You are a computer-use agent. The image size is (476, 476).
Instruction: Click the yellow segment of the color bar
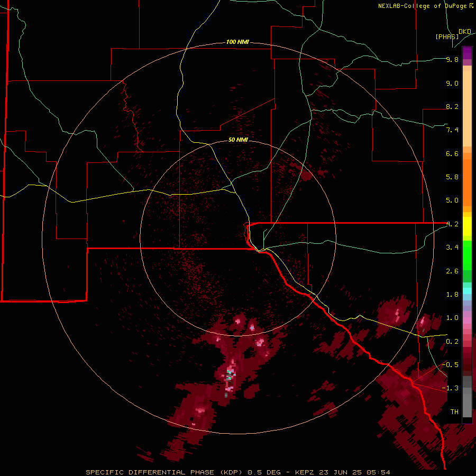click(x=467, y=226)
